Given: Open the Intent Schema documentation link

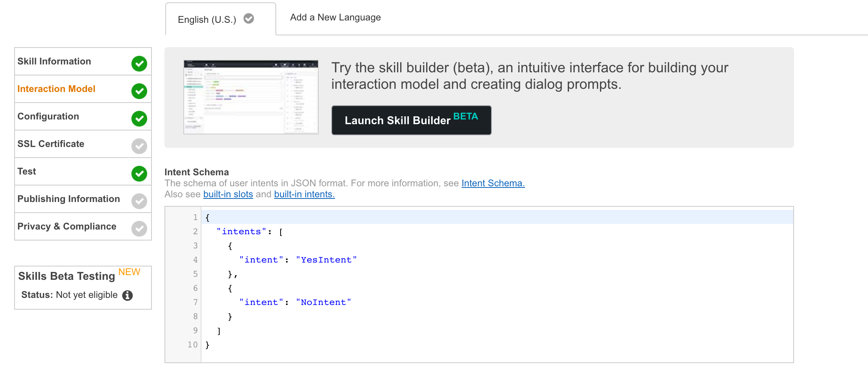Looking at the screenshot, I should coord(493,183).
